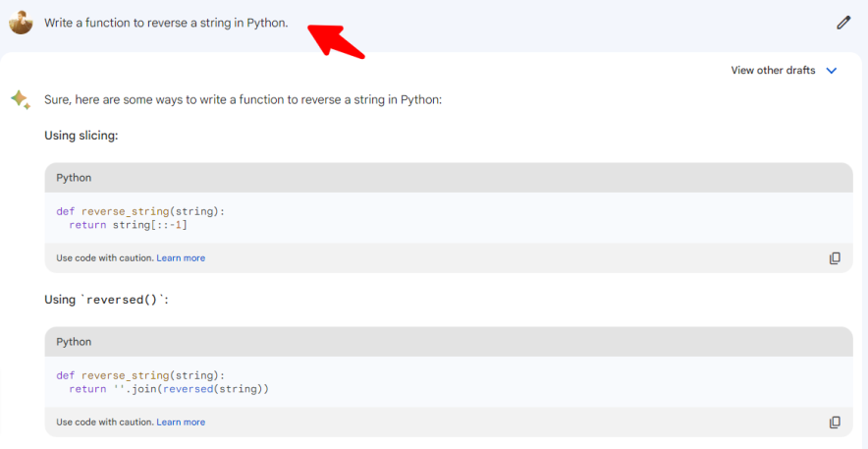Image resolution: width=868 pixels, height=449 pixels.
Task: Click the "return string[::-1]" code line
Action: 128,225
